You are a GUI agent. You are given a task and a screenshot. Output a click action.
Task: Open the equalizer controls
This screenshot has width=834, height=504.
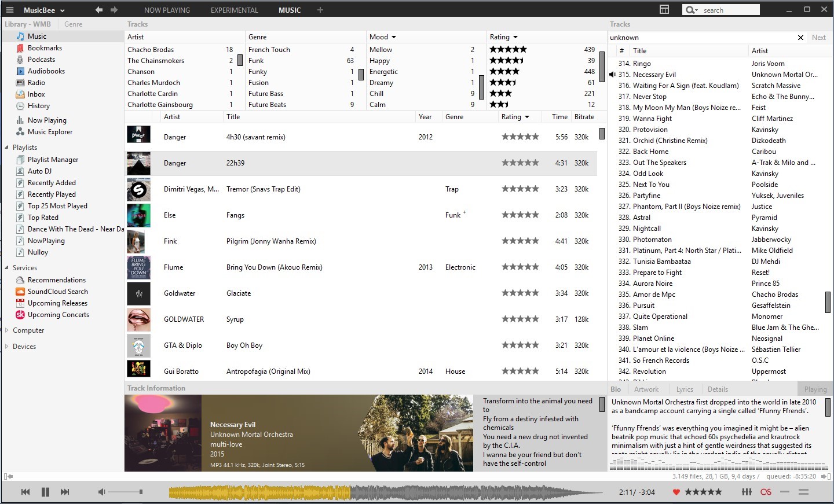(746, 492)
